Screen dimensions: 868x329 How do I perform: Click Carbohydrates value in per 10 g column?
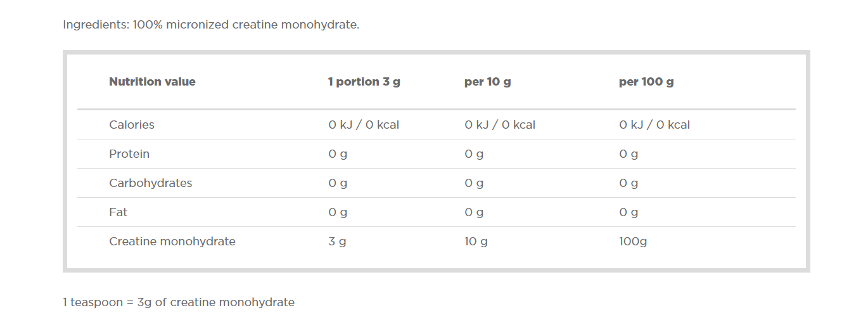(474, 183)
